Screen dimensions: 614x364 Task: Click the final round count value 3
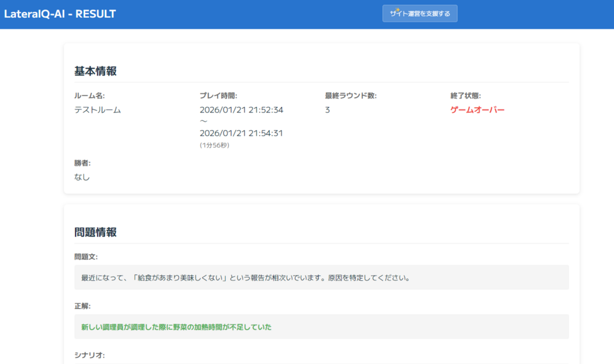click(327, 110)
